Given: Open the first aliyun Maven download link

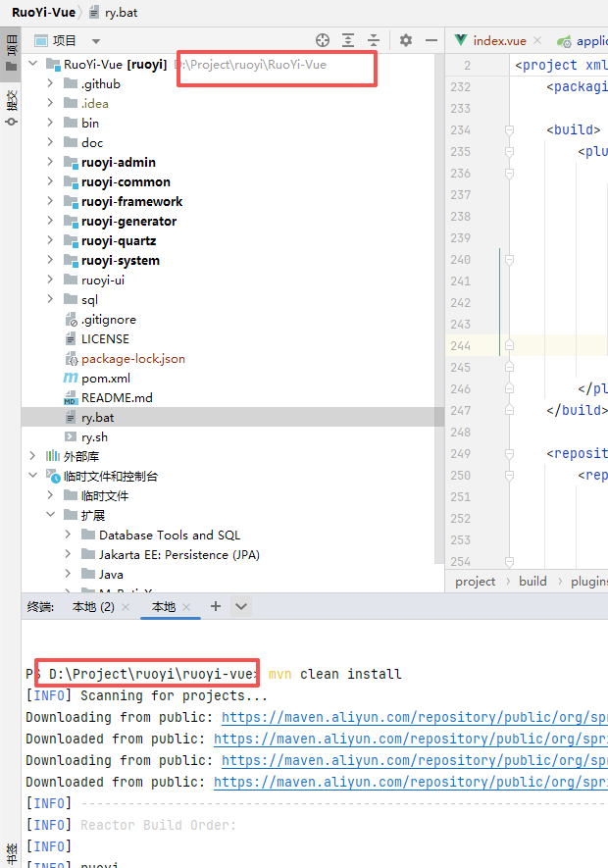Looking at the screenshot, I should coord(414,719).
